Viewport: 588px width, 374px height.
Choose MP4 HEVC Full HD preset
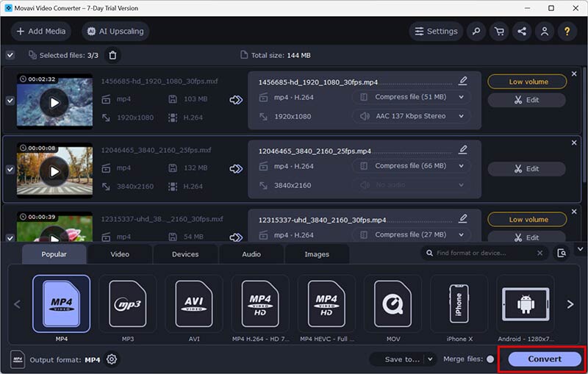click(x=326, y=304)
